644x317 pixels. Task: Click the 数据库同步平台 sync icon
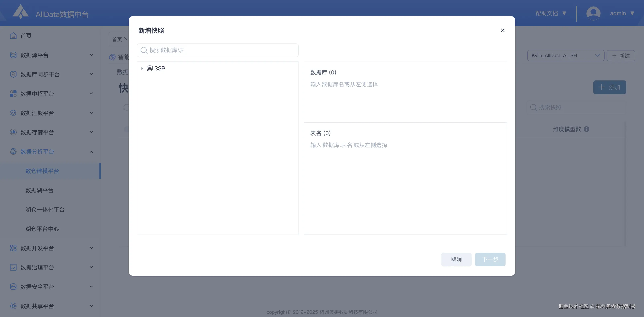tap(13, 74)
